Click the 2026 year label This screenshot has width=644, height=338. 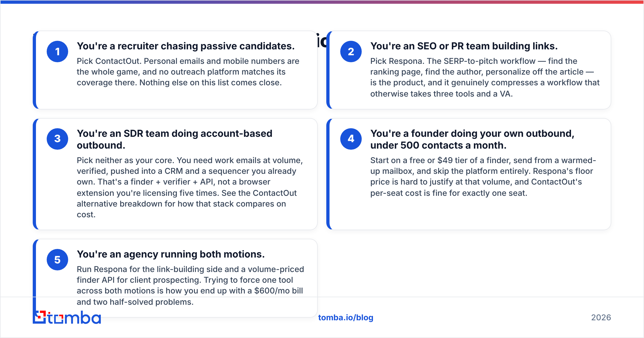coord(601,318)
